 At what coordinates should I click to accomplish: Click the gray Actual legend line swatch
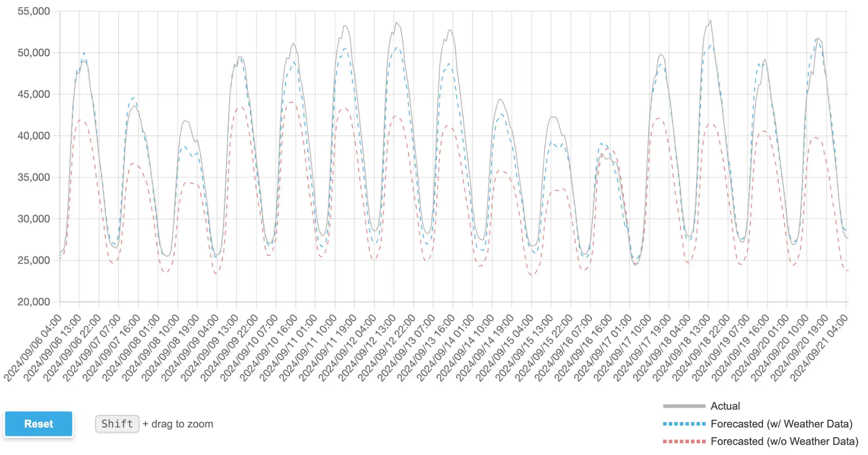pyautogui.click(x=684, y=406)
